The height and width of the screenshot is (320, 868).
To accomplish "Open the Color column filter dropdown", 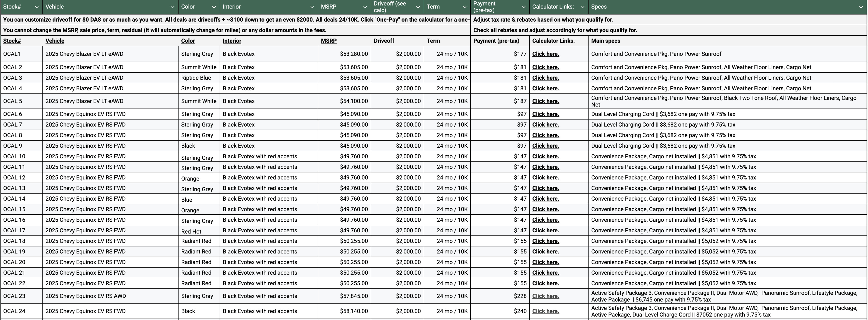I will (214, 7).
